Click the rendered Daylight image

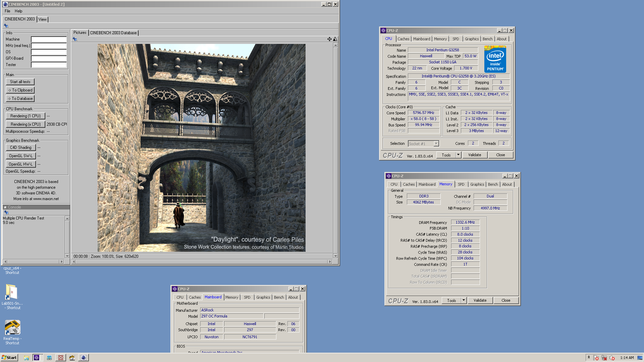[x=201, y=148]
